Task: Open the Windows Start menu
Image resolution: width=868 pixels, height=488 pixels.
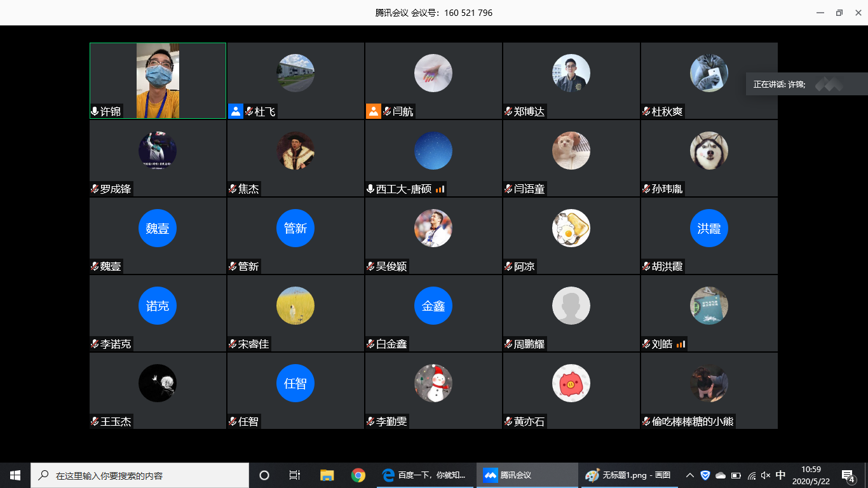Action: pyautogui.click(x=15, y=475)
